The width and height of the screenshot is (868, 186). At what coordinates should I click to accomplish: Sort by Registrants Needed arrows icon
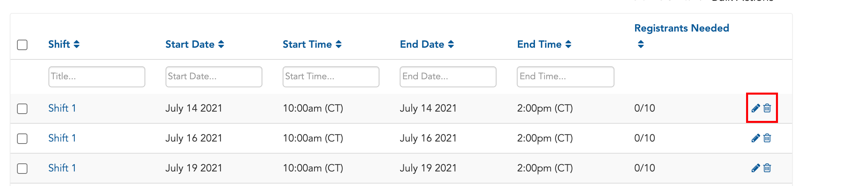641,44
